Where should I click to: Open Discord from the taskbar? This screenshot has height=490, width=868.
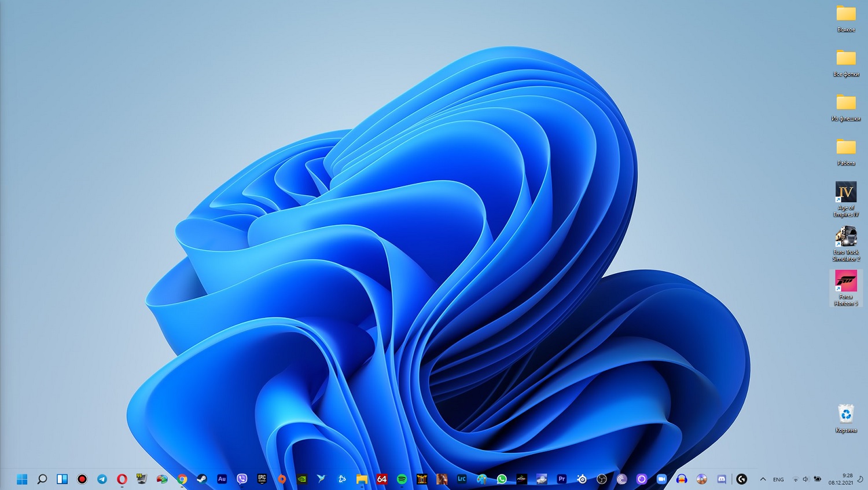[x=722, y=479]
